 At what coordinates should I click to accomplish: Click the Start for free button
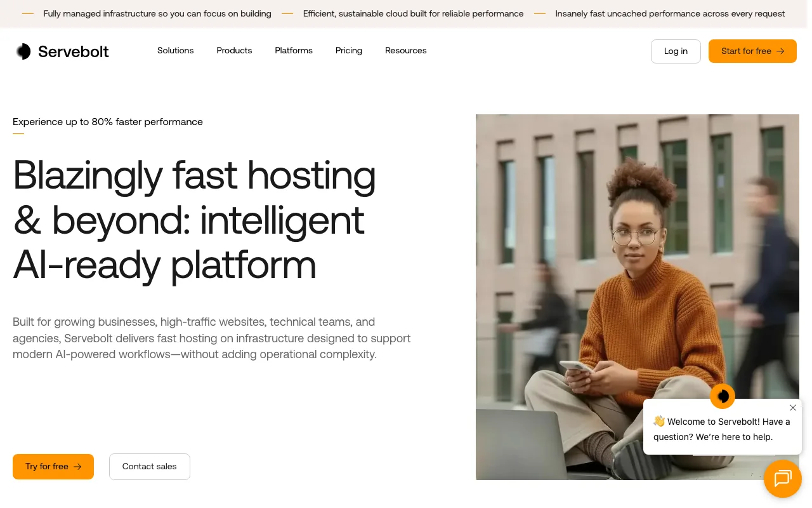pos(752,51)
